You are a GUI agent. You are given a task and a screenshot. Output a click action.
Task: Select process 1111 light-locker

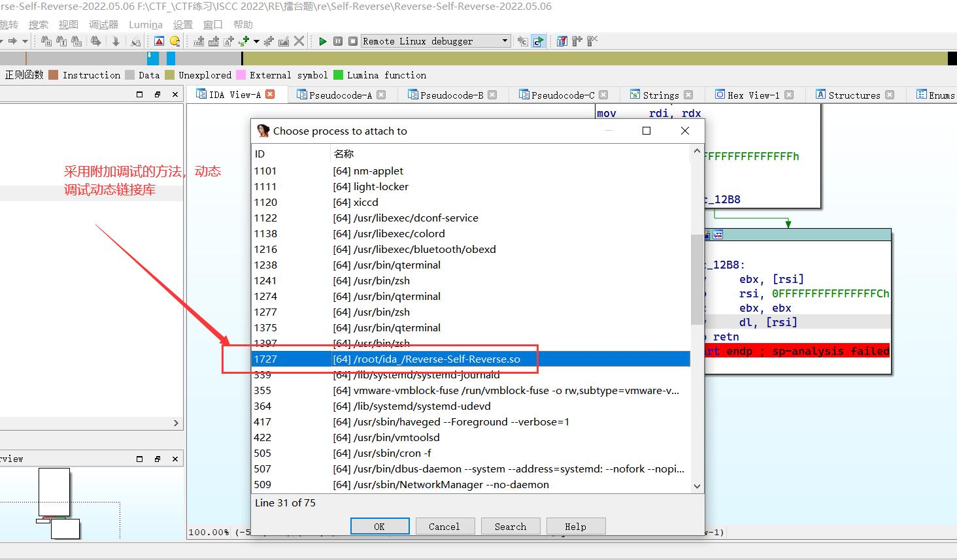pyautogui.click(x=471, y=186)
